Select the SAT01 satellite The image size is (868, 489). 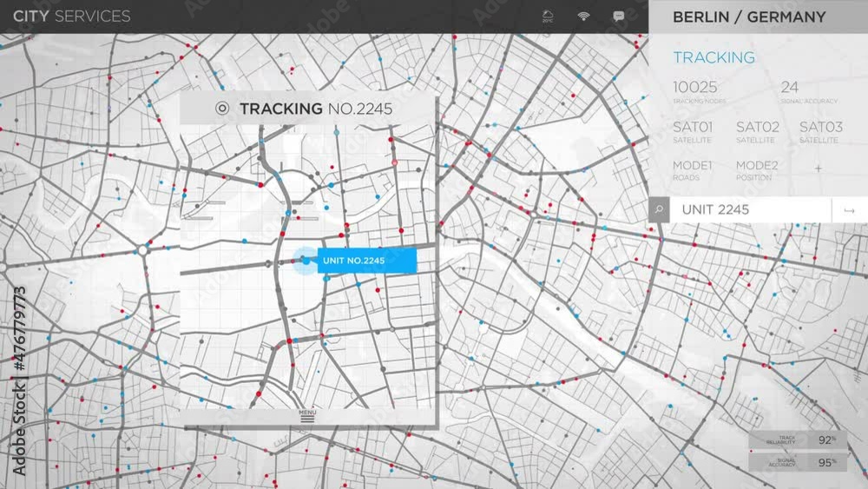(693, 132)
